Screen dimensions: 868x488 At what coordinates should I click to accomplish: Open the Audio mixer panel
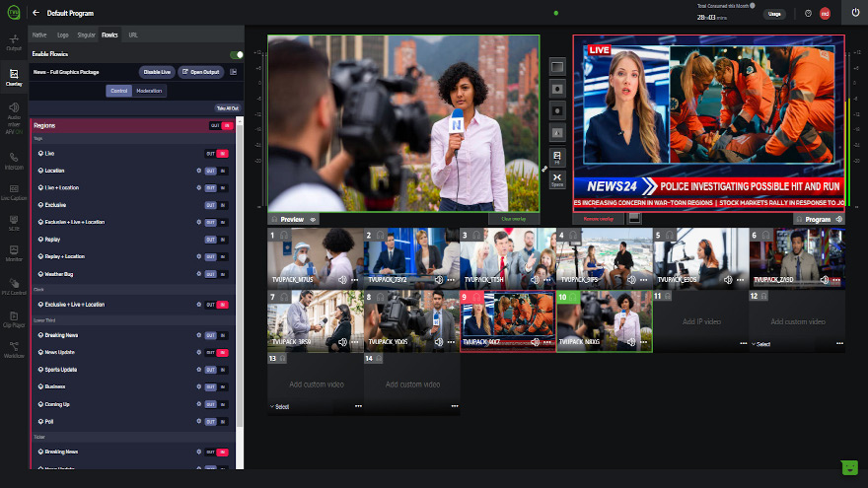click(14, 113)
